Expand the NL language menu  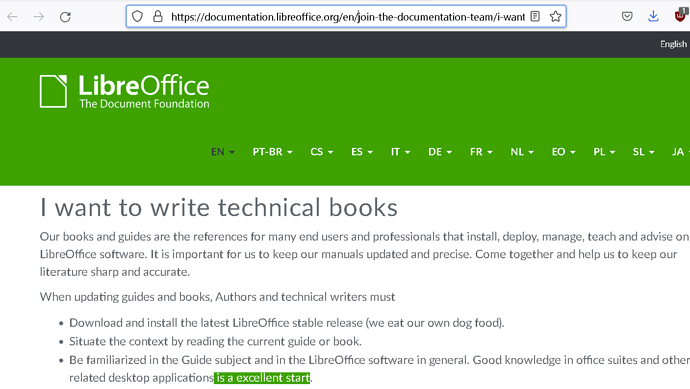pos(522,152)
